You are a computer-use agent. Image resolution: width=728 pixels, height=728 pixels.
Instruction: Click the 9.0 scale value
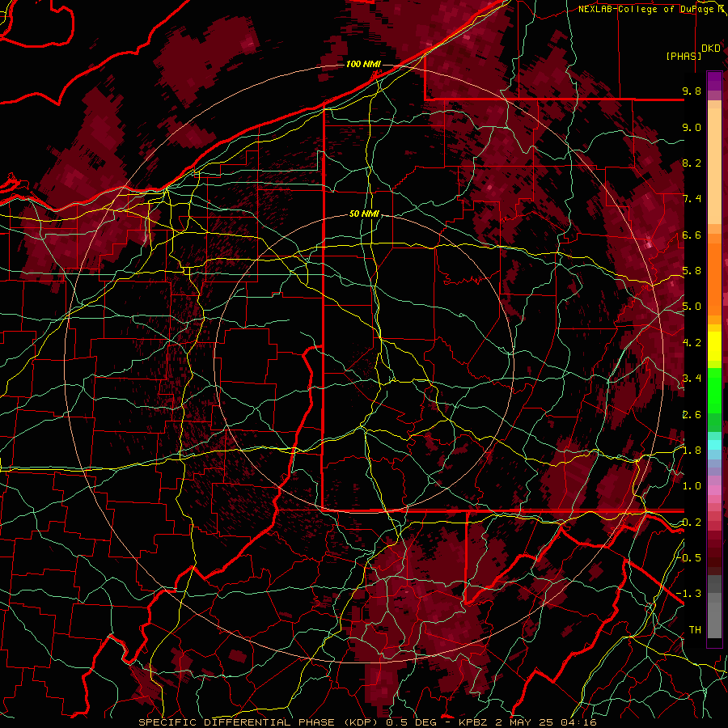(x=692, y=127)
